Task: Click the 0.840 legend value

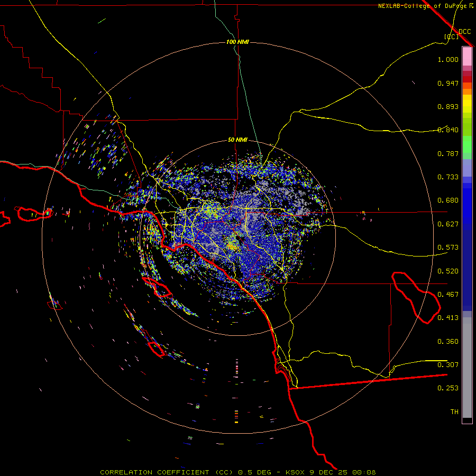Action: tap(448, 130)
